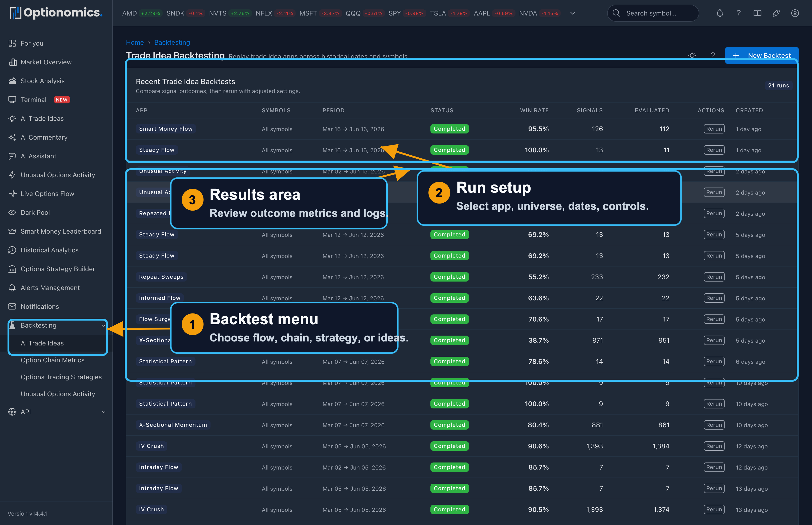The width and height of the screenshot is (812, 525).
Task: Rerun the Informed Flow backtest
Action: click(x=714, y=298)
